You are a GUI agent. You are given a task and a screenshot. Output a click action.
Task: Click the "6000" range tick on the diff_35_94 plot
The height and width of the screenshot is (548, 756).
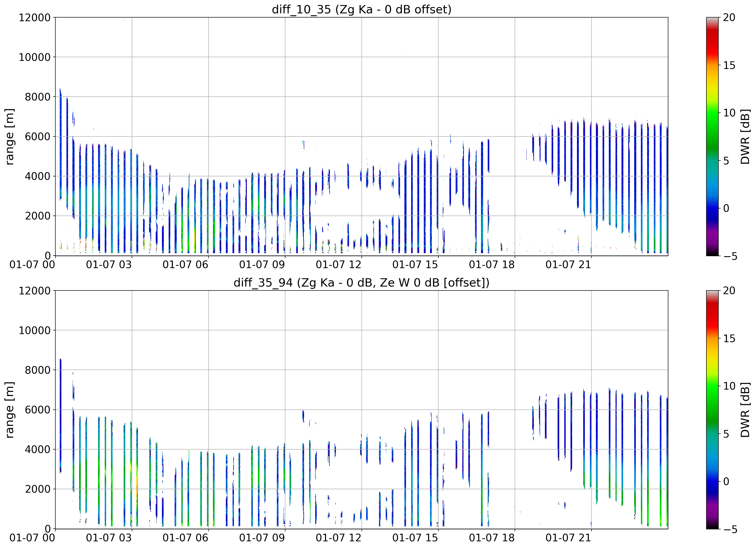pyautogui.click(x=37, y=410)
